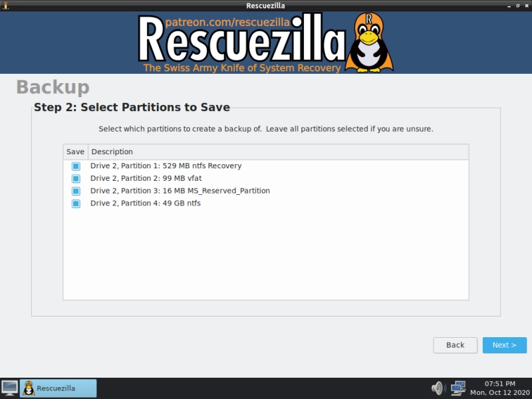Toggle Save checkbox for MS_Reserved_Partition
The height and width of the screenshot is (399, 532).
click(x=76, y=191)
